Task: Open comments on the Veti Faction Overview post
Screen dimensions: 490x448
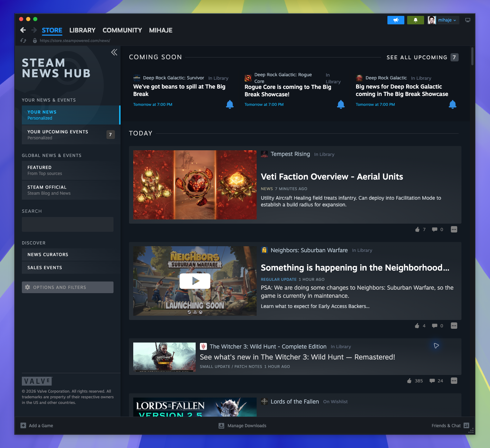Action: pos(435,229)
